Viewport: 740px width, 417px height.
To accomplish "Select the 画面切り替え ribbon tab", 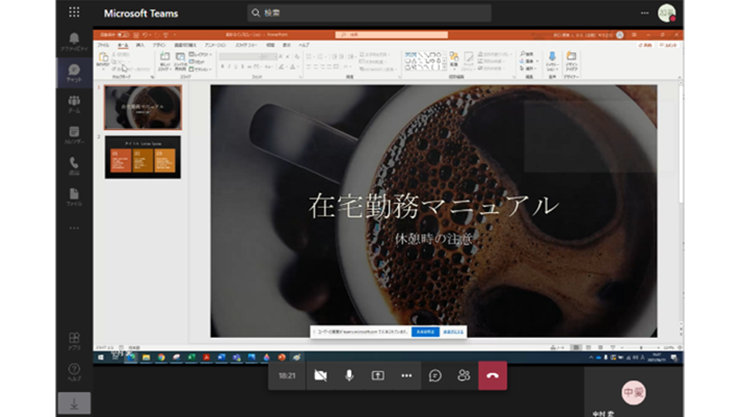I will click(x=185, y=45).
